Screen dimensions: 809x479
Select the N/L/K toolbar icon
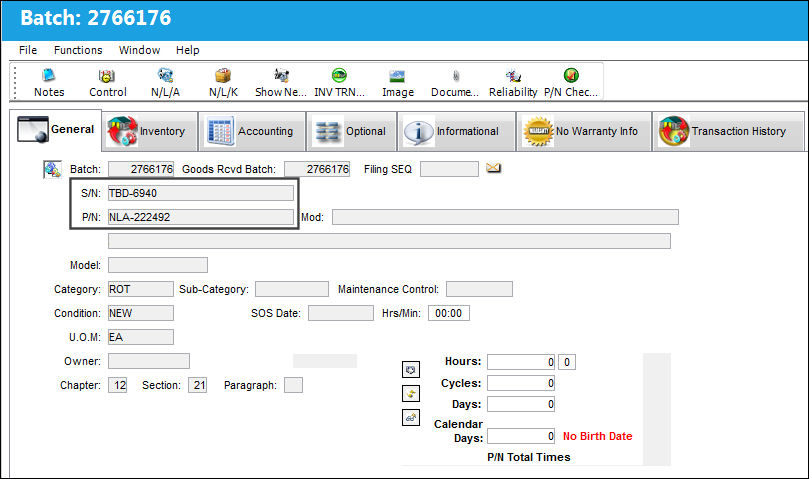point(223,76)
